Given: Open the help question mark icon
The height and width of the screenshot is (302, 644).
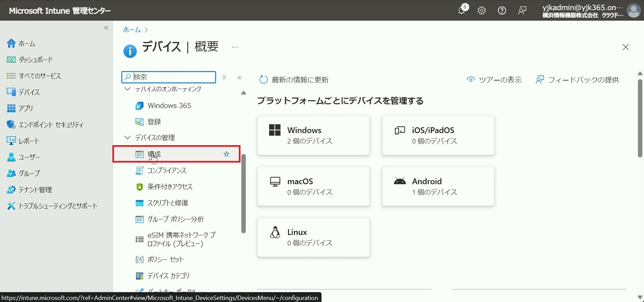Looking at the screenshot, I should point(502,11).
